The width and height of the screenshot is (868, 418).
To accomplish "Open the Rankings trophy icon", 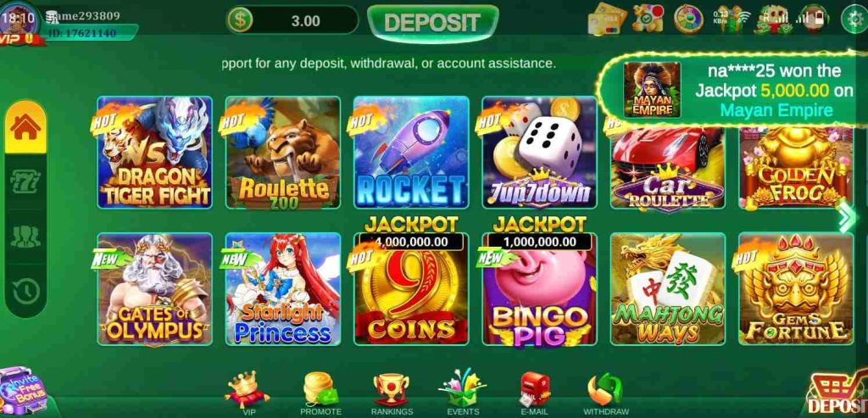I will click(x=392, y=390).
